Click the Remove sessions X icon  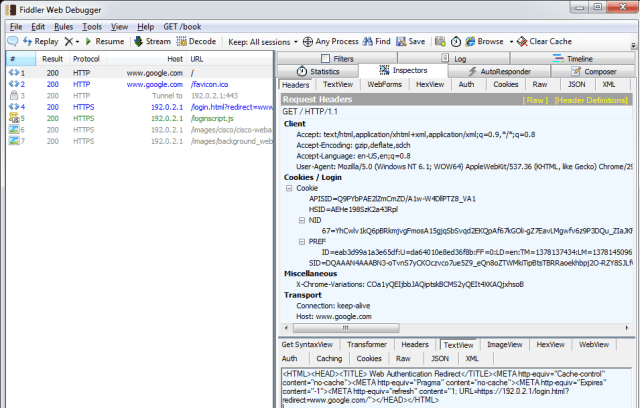[70, 42]
